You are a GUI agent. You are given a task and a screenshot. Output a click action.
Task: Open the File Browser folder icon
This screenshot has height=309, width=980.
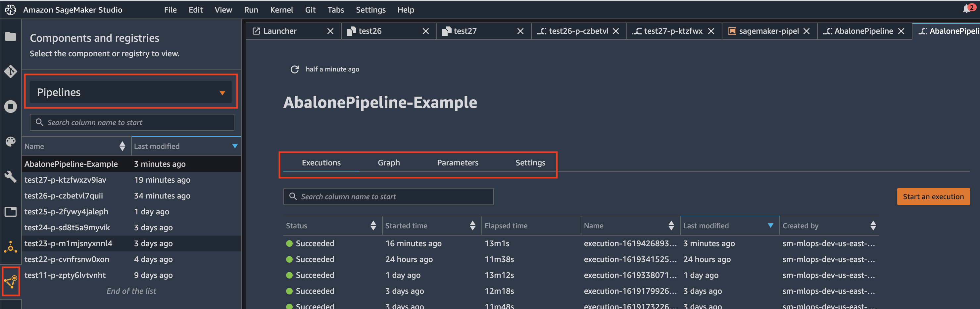[x=11, y=36]
